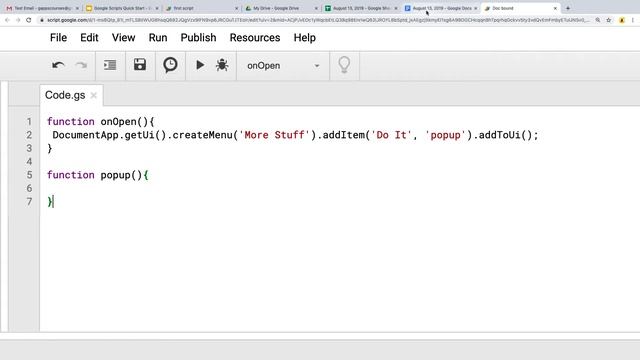Viewport: 640px width, 360px height.
Task: Open the File menu
Action: coord(58,38)
